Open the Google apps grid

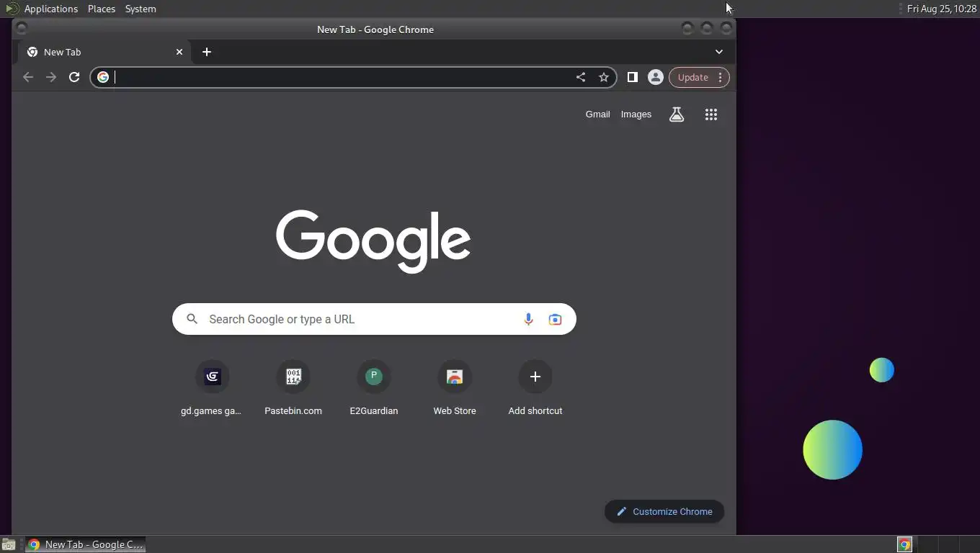pyautogui.click(x=711, y=114)
